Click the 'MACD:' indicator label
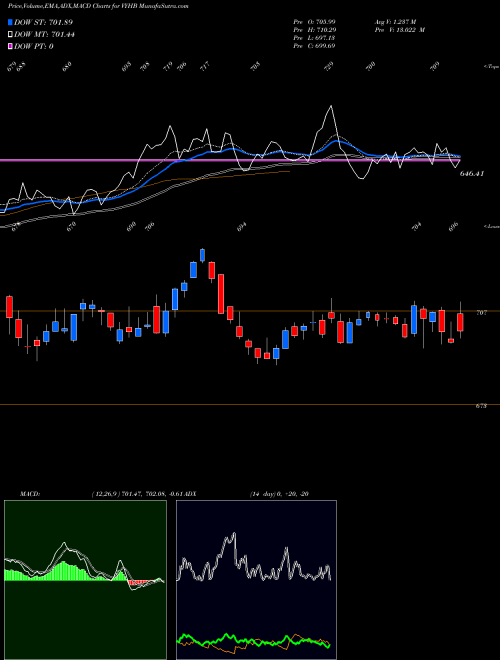 [x=29, y=494]
